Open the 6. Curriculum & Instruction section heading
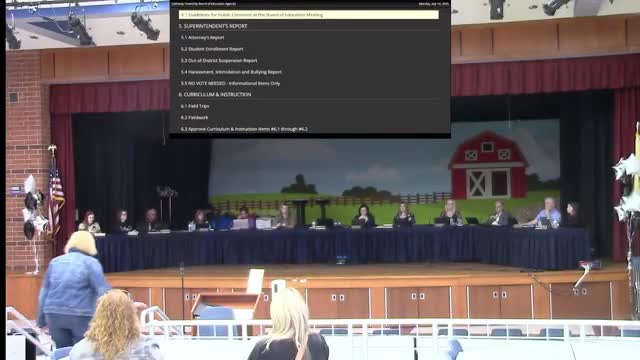Image resolution: width=640 pixels, height=360 pixels. (215, 94)
